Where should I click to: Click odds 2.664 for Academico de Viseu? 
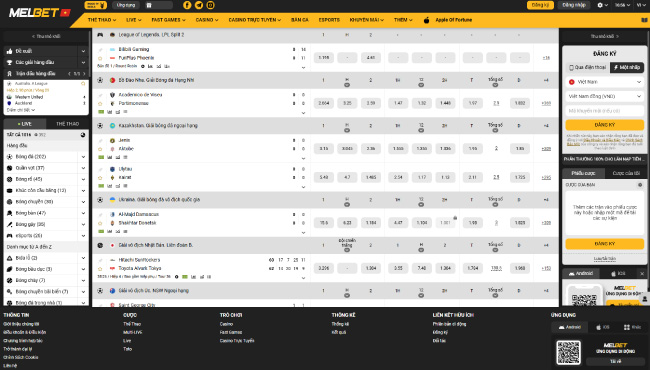click(x=324, y=103)
